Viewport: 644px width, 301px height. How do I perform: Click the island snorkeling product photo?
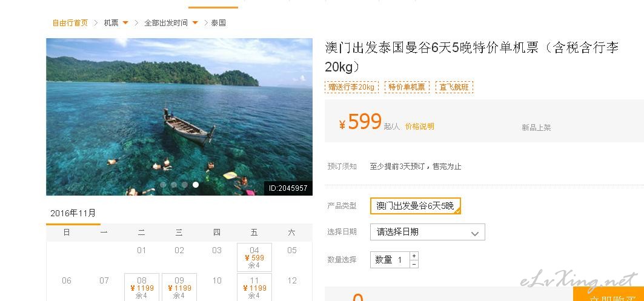(179, 117)
